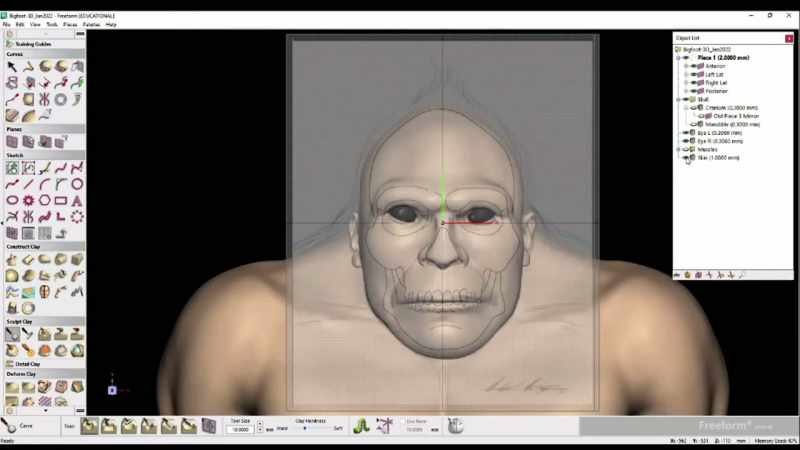The height and width of the screenshot is (450, 800).
Task: Close the Object List panel
Action: [x=789, y=38]
